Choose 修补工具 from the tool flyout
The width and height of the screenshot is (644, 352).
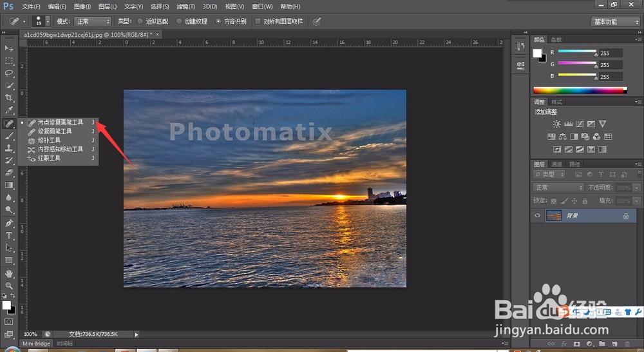pos(50,140)
